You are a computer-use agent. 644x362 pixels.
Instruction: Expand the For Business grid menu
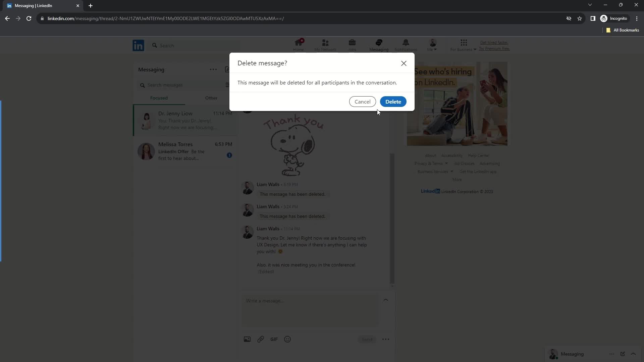(x=464, y=45)
